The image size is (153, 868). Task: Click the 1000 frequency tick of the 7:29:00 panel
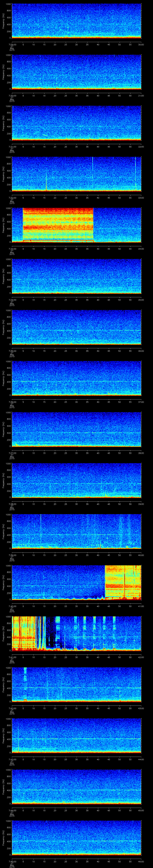(x=8, y=4)
